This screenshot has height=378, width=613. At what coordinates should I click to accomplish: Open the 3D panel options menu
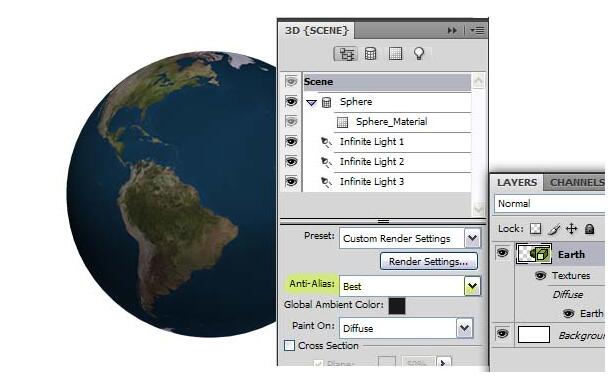(x=477, y=30)
